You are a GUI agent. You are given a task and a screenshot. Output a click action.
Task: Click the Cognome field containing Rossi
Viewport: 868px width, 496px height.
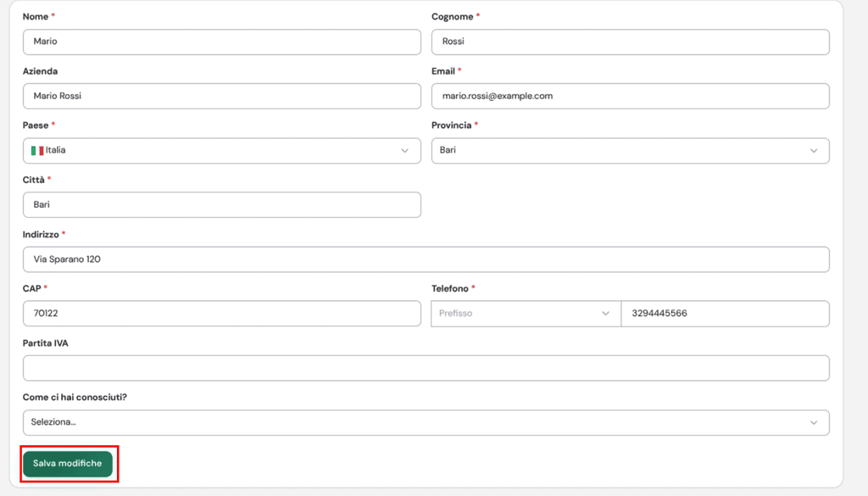[630, 42]
